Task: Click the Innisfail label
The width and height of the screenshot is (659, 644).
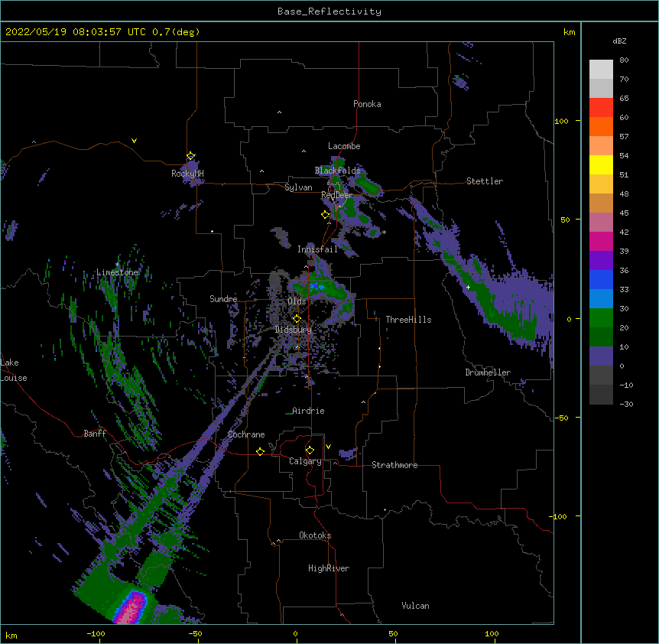Action: [x=317, y=249]
